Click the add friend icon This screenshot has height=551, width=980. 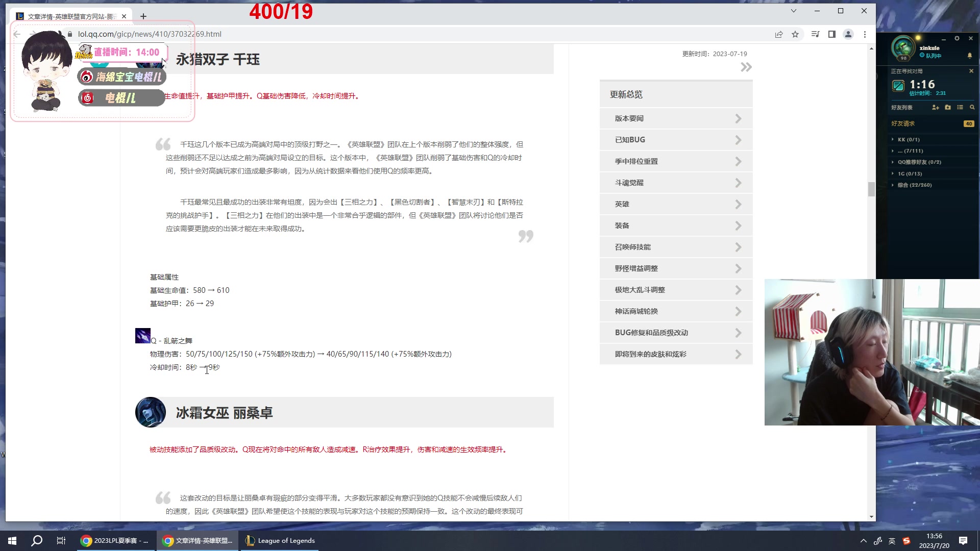click(935, 107)
